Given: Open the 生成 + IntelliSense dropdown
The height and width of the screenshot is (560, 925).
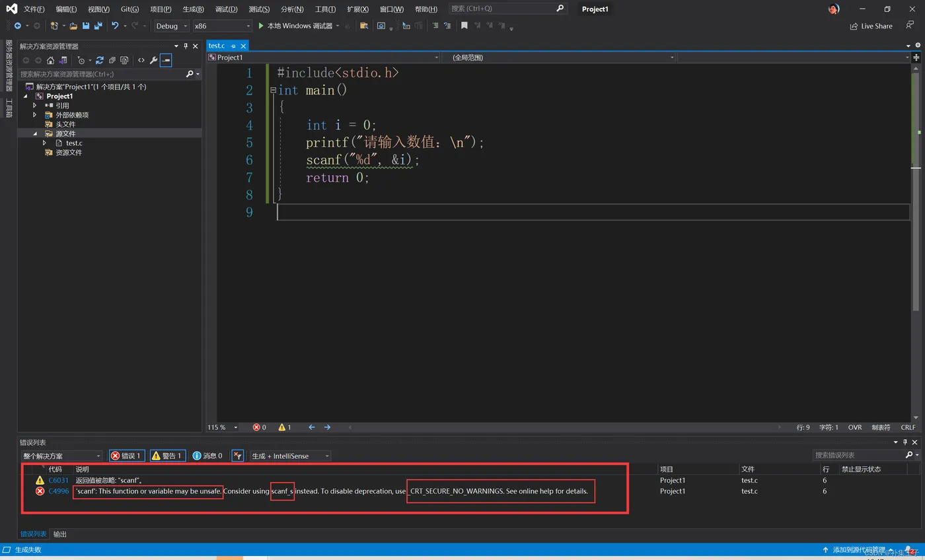Looking at the screenshot, I should point(289,456).
